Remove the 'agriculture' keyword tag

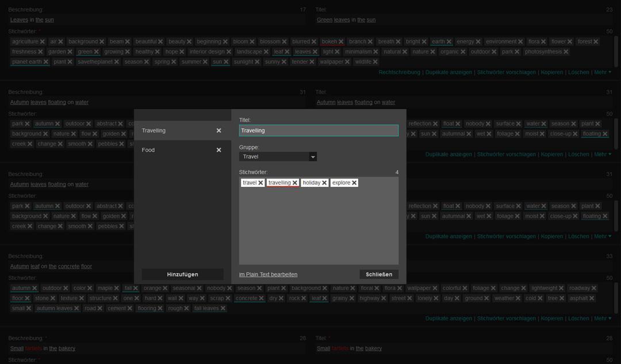coord(43,42)
